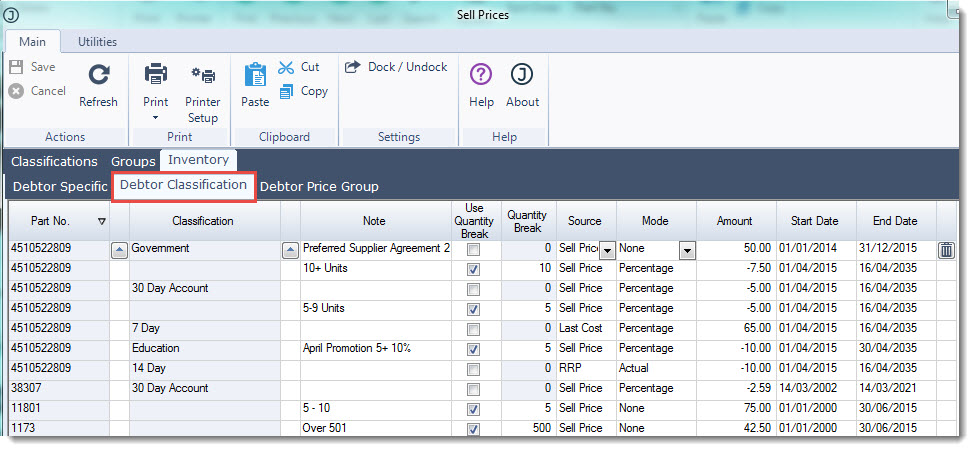Click quantity break value 500
Image resolution: width=974 pixels, height=451 pixels.
pos(528,429)
